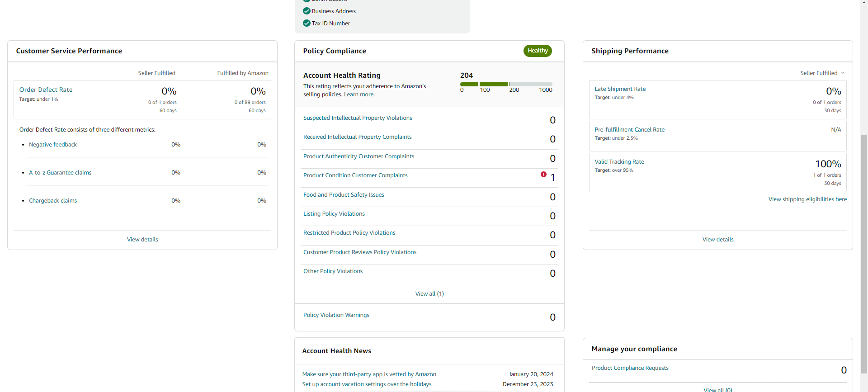Click the 'Target: over 95%' text
The width and height of the screenshot is (868, 392).
(614, 170)
